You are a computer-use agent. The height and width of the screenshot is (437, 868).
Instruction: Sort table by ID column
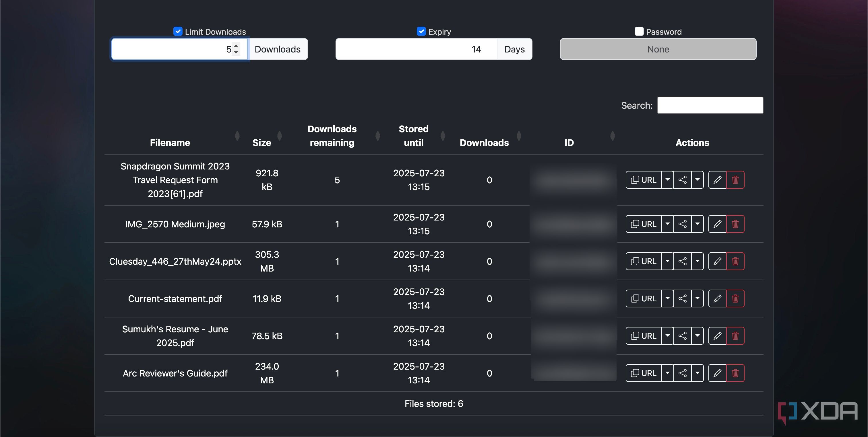613,136
